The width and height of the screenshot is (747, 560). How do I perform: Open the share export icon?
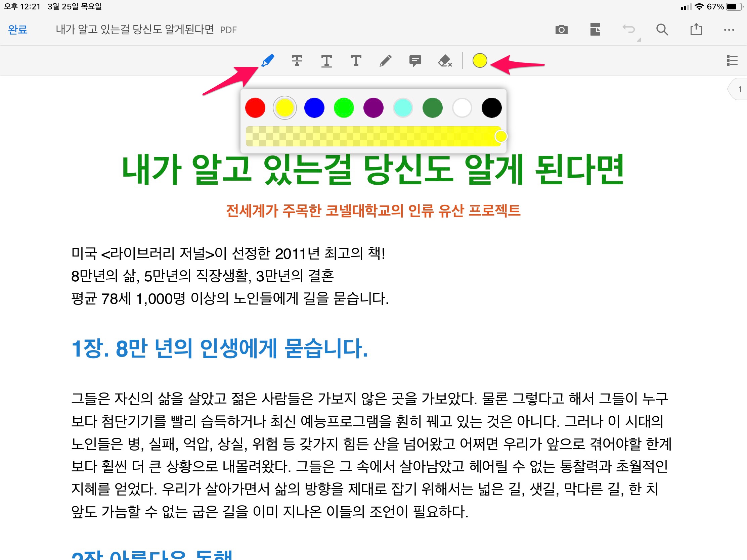tap(696, 29)
